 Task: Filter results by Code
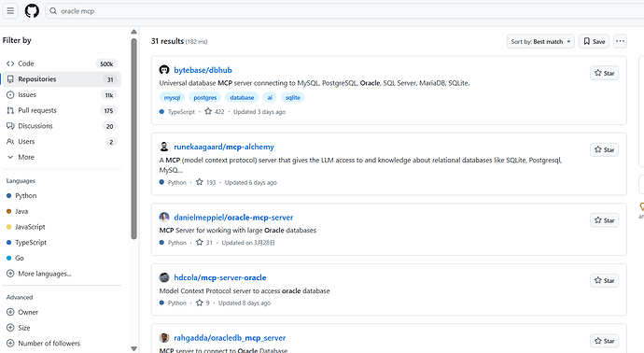point(62,64)
